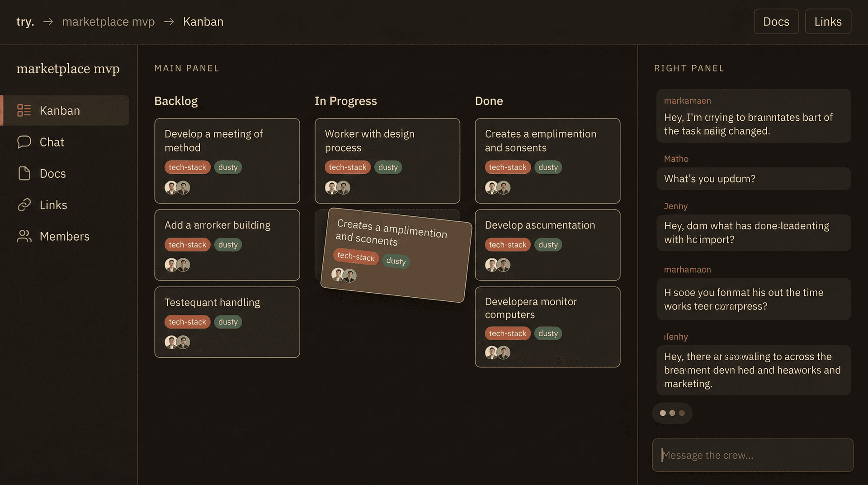Viewport: 868px width, 485px height.
Task: Open Chat using the speech bubble icon
Action: pyautogui.click(x=25, y=142)
